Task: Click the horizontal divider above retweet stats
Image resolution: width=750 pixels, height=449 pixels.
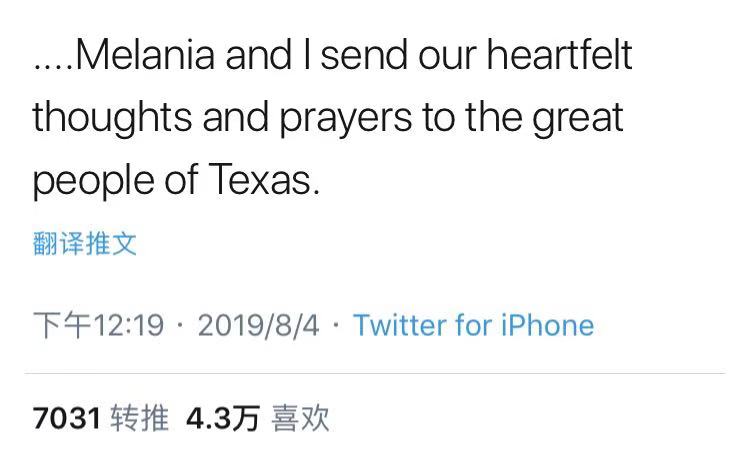Action: (375, 374)
